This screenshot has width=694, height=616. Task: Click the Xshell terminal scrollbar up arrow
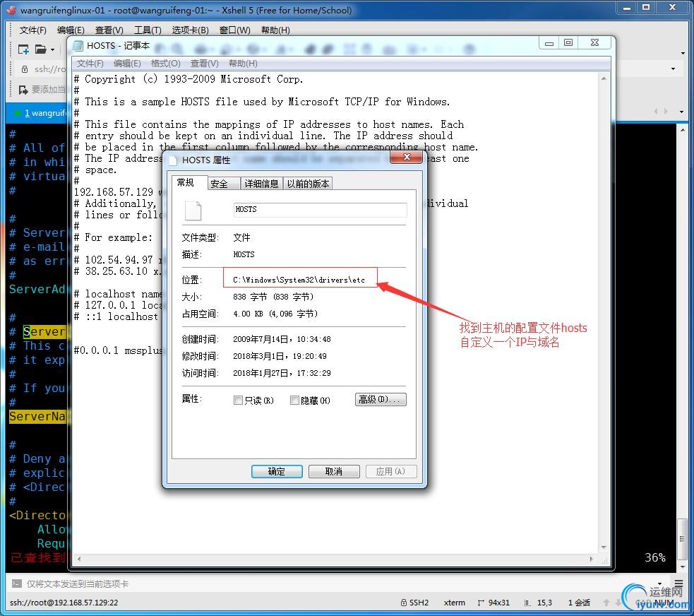tap(682, 130)
